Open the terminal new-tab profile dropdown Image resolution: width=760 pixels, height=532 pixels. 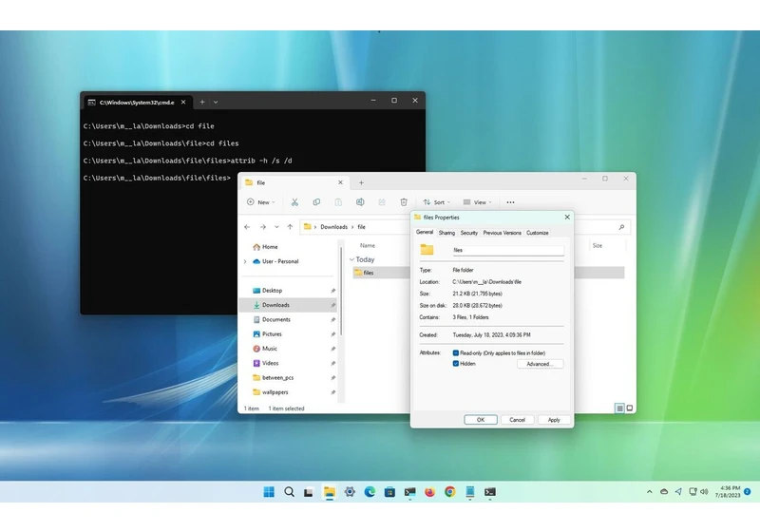216,102
